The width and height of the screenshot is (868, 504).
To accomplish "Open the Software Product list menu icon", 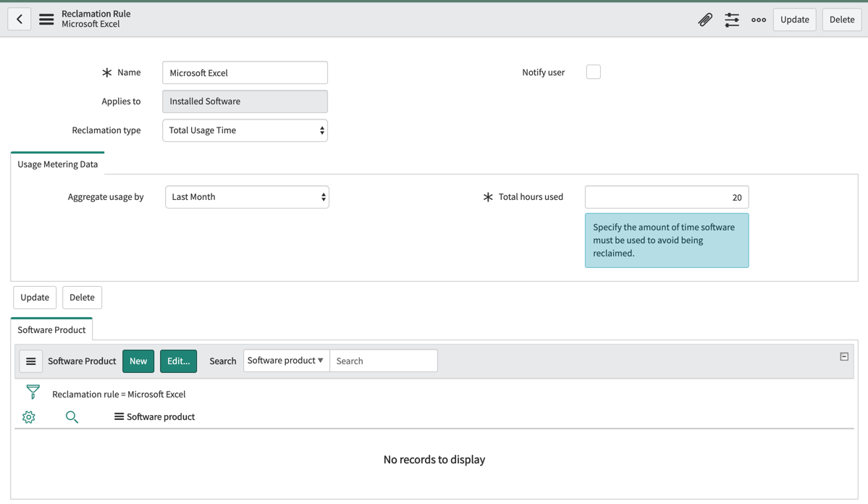I will click(31, 361).
